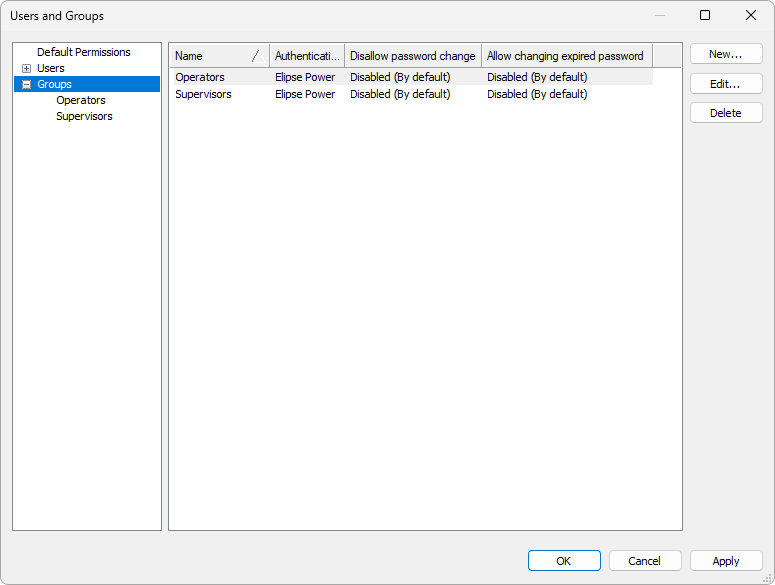
Task: Select the Supervisors row in the list
Action: 203,95
